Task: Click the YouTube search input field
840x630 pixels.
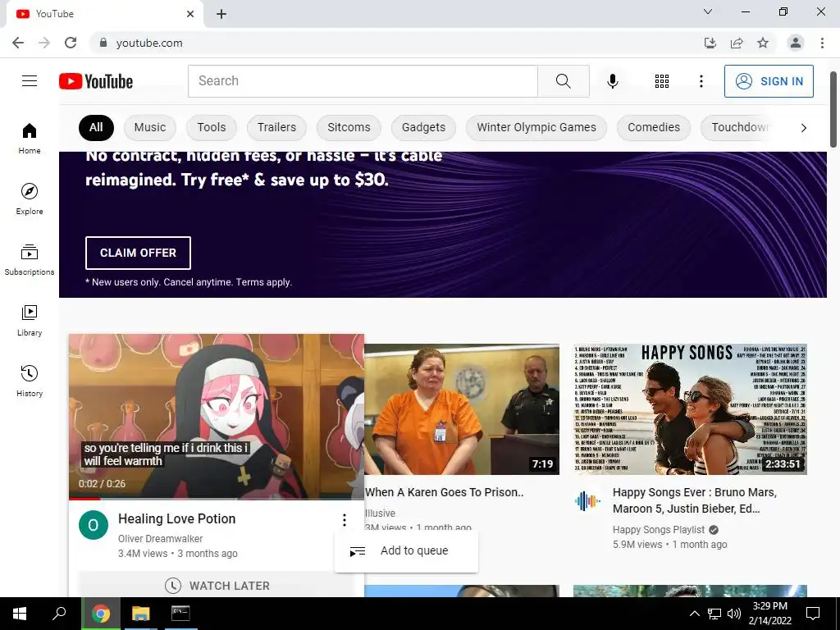Action: [x=363, y=81]
